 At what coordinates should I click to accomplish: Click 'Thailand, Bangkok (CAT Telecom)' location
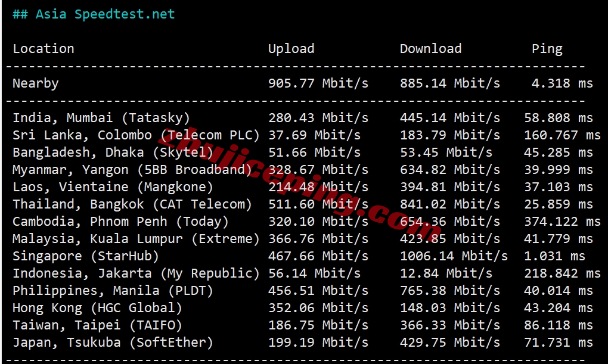(x=132, y=204)
